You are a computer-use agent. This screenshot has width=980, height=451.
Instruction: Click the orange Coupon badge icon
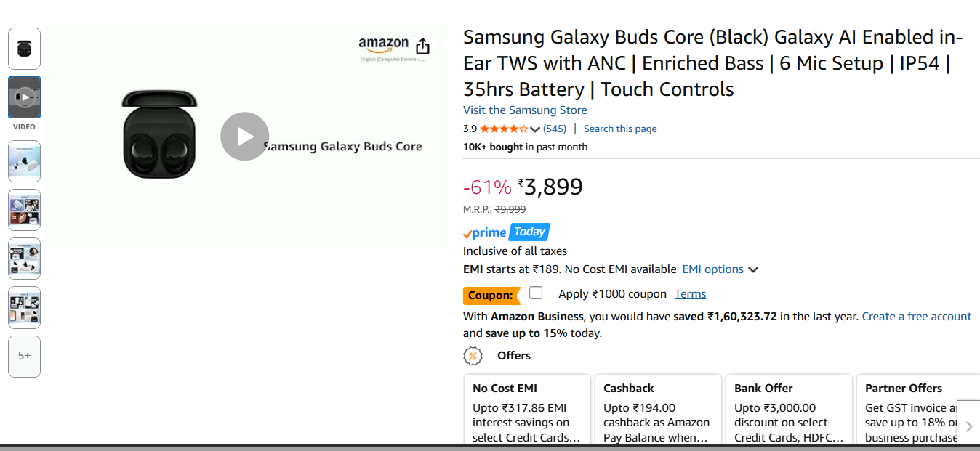(x=491, y=296)
